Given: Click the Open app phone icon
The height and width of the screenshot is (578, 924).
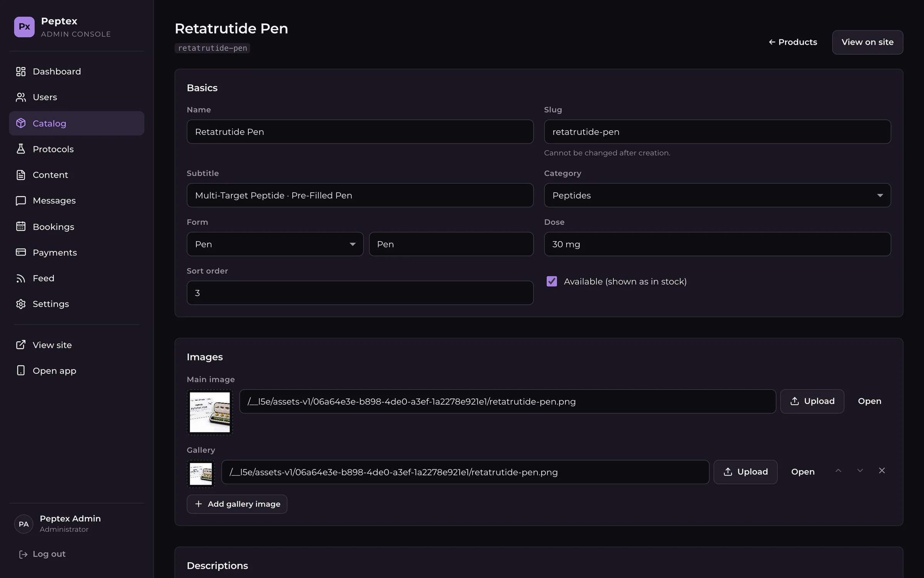Looking at the screenshot, I should tap(21, 371).
